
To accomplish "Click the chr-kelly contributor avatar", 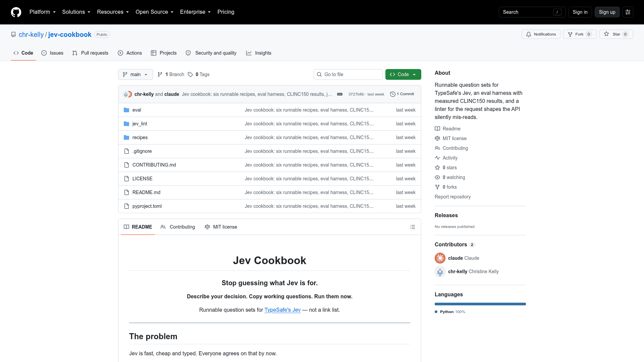I will click(x=440, y=271).
